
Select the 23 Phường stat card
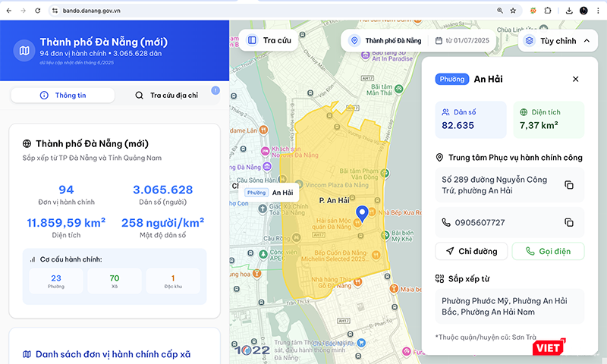pyautogui.click(x=56, y=282)
